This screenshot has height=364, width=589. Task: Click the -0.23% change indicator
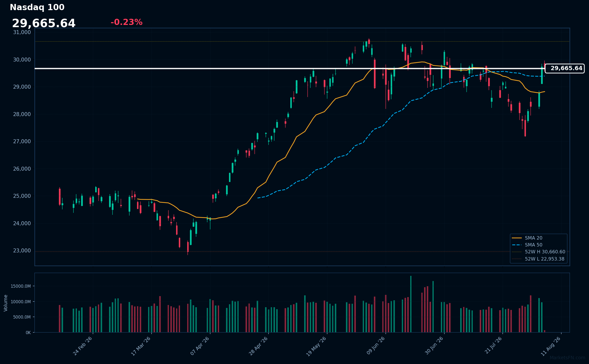tap(127, 22)
